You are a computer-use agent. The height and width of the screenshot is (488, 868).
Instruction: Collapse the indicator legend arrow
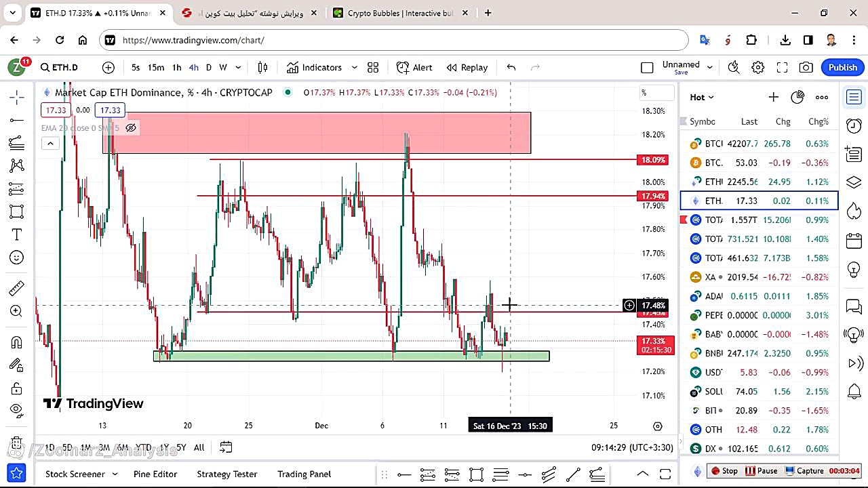(x=50, y=143)
